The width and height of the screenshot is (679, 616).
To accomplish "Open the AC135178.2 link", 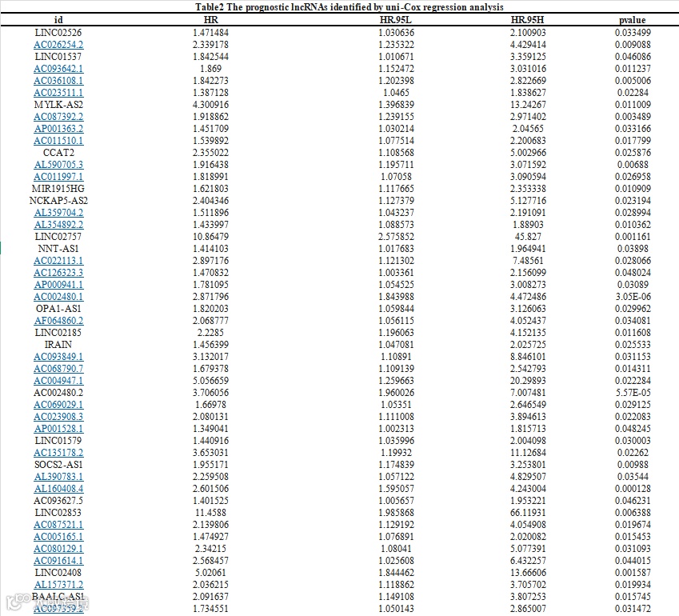I will 58,452.
